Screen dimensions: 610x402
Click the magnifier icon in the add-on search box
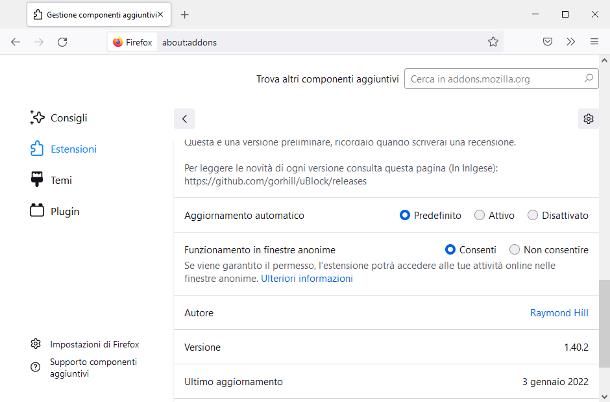pyautogui.click(x=588, y=78)
